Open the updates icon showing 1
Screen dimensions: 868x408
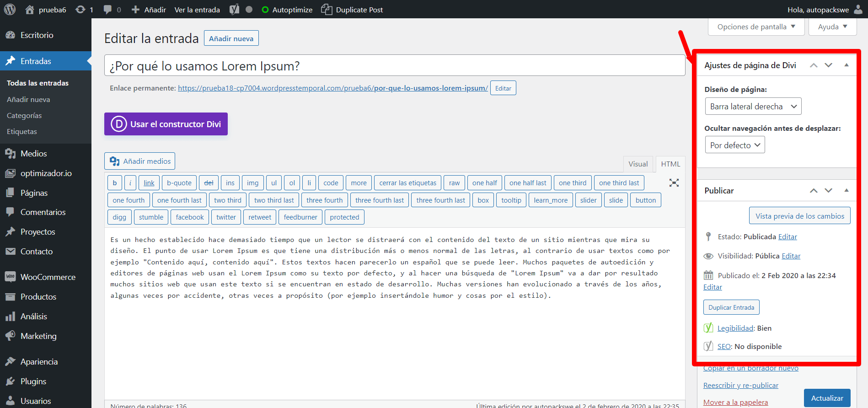[84, 10]
